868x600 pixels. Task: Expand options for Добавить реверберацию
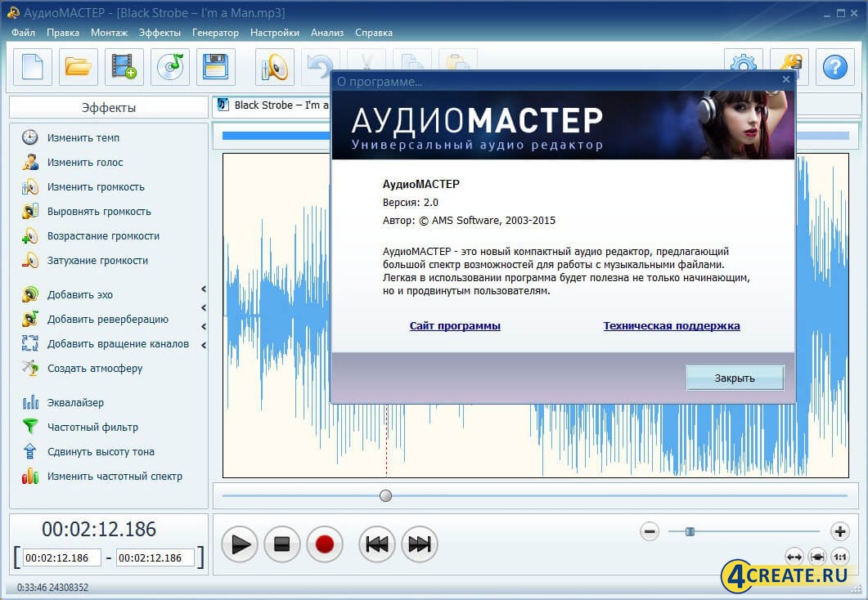coord(202,319)
